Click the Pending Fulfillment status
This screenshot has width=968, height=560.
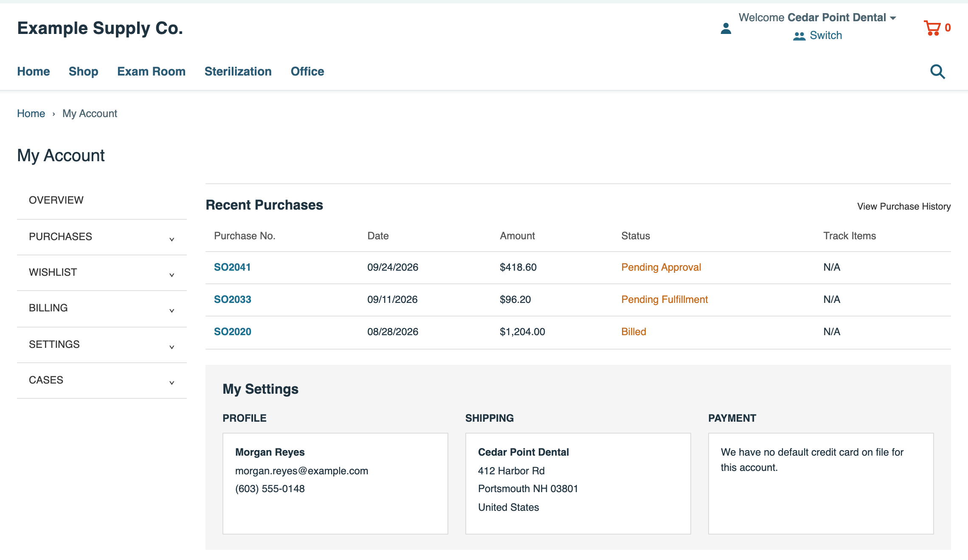click(x=664, y=299)
